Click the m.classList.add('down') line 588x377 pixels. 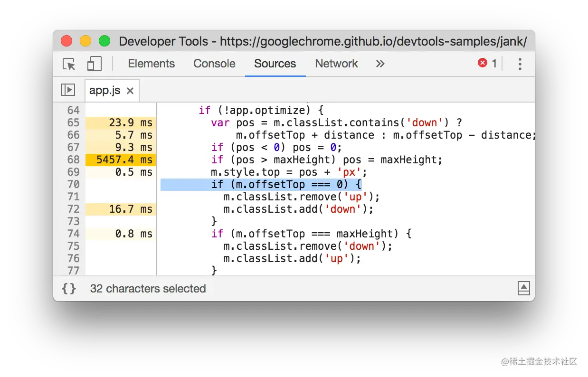298,209
